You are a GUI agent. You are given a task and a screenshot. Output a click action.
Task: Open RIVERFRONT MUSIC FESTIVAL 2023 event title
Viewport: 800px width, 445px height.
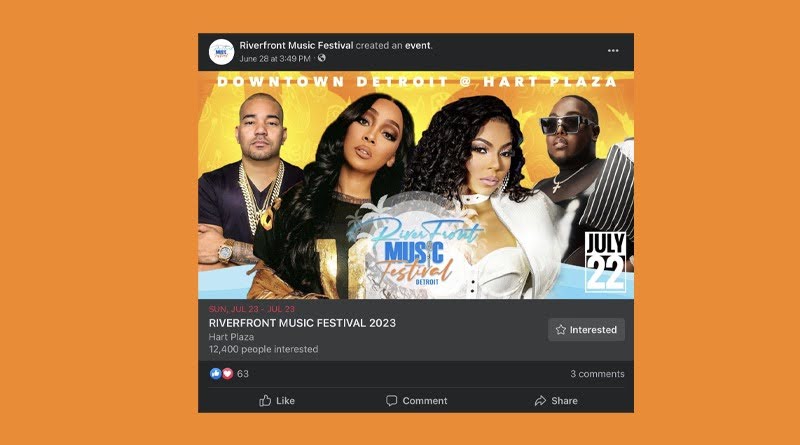[302, 323]
